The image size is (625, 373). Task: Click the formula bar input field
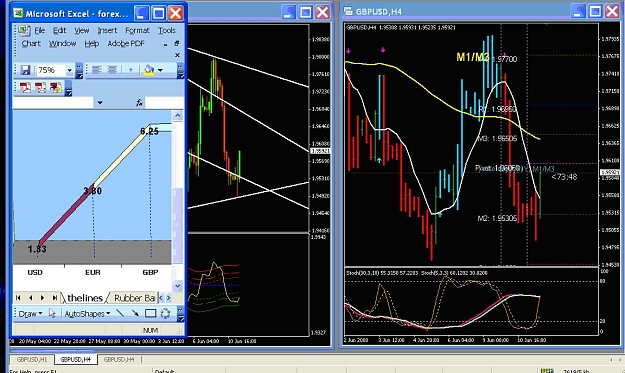click(x=164, y=103)
